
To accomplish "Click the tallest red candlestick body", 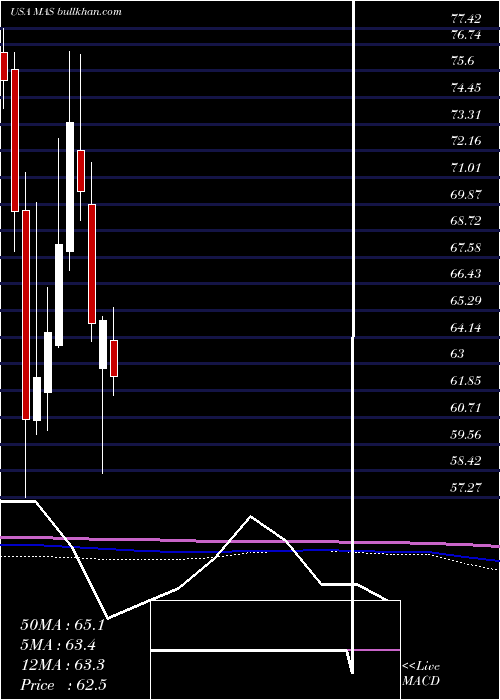I will [26, 315].
